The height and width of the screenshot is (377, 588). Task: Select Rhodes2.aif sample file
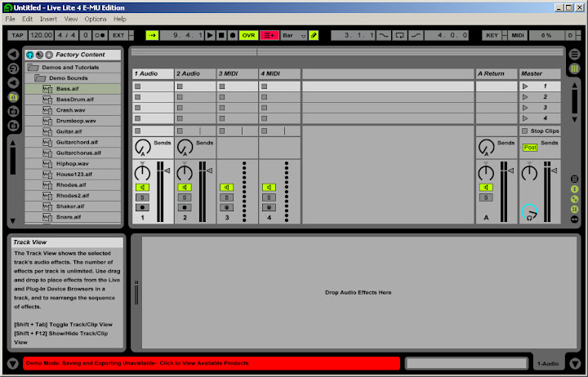(73, 196)
